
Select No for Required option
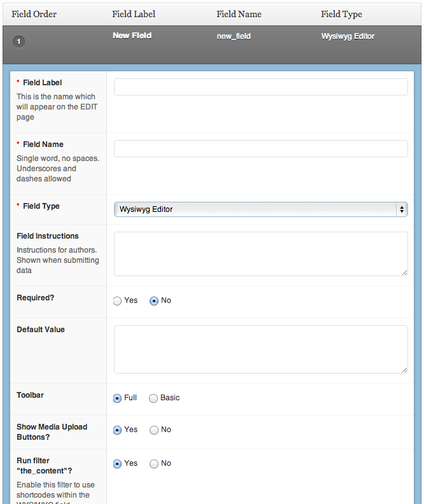click(x=154, y=301)
